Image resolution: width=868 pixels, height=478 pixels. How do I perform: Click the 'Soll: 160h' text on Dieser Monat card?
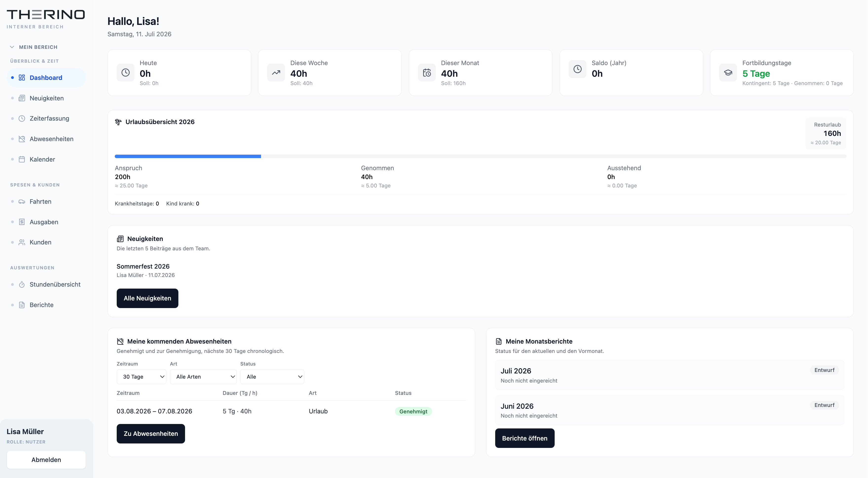453,83
